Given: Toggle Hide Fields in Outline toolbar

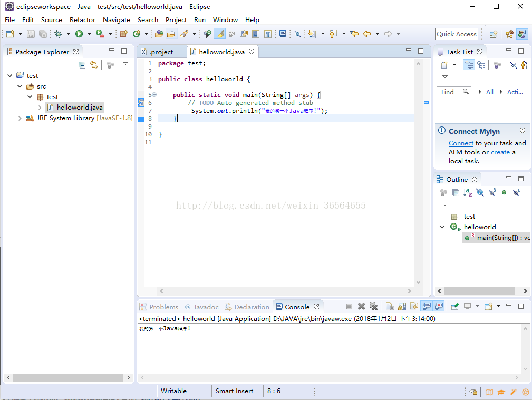Looking at the screenshot, I should tap(480, 193).
